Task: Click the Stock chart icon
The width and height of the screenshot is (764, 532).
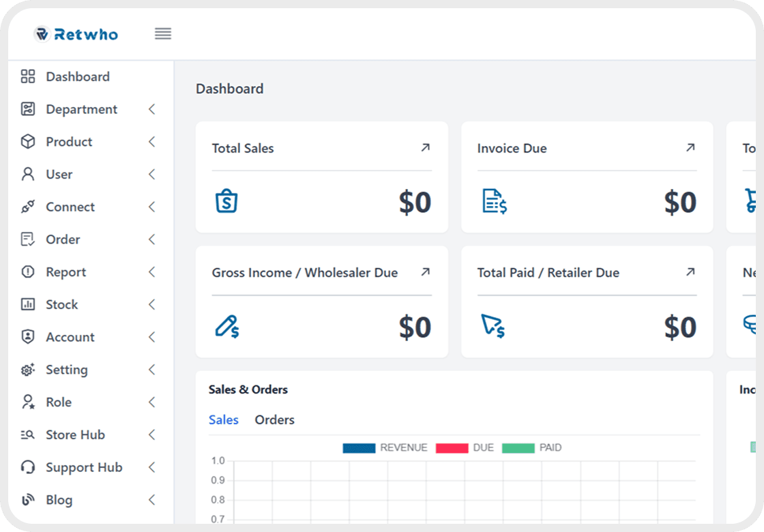Action: click(x=28, y=304)
